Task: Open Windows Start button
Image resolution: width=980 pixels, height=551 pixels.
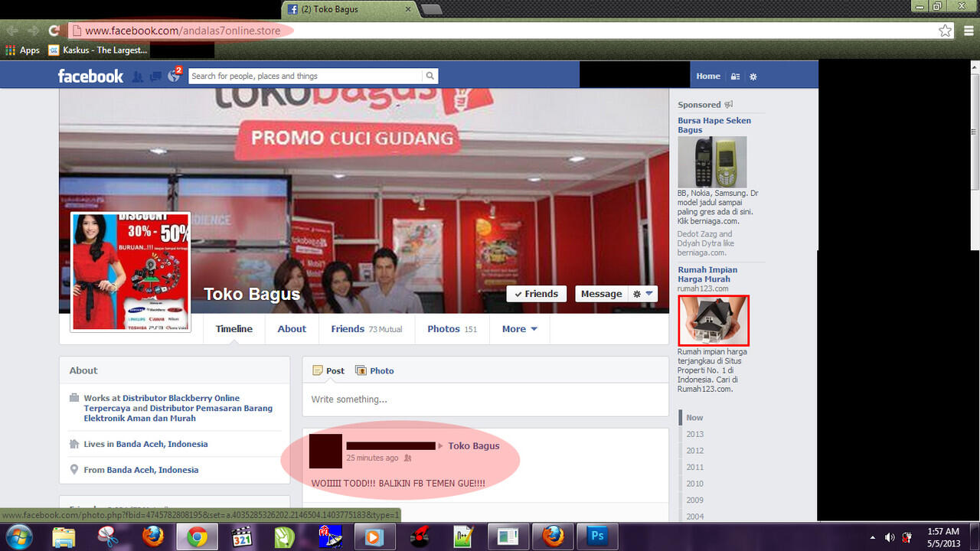Action: 18,536
